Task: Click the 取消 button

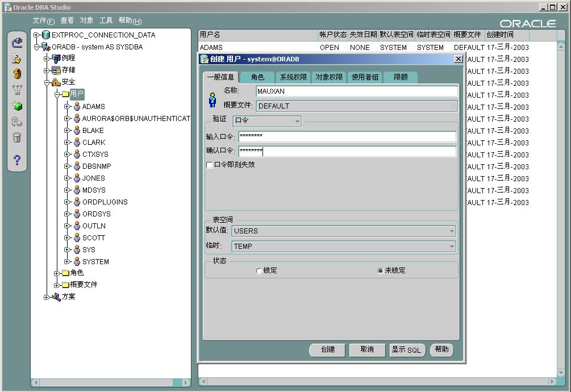Action: pos(367,350)
